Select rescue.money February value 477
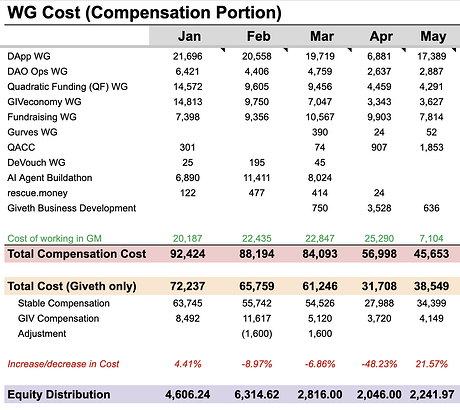 (257, 193)
